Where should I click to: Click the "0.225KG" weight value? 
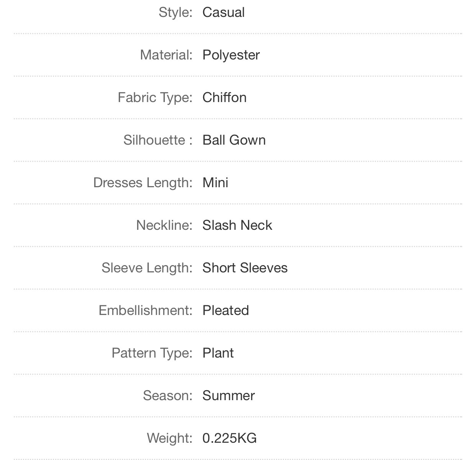tap(230, 438)
